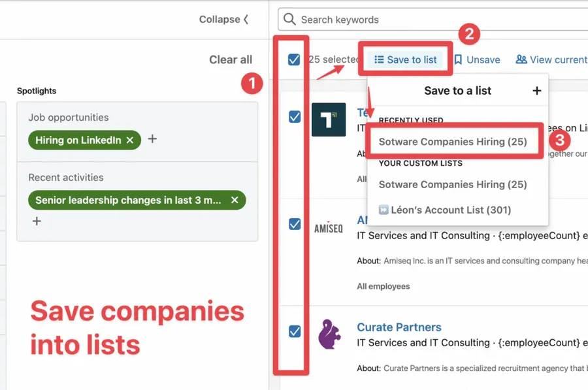Collapse the filters panel
The image size is (588, 390).
(x=223, y=20)
